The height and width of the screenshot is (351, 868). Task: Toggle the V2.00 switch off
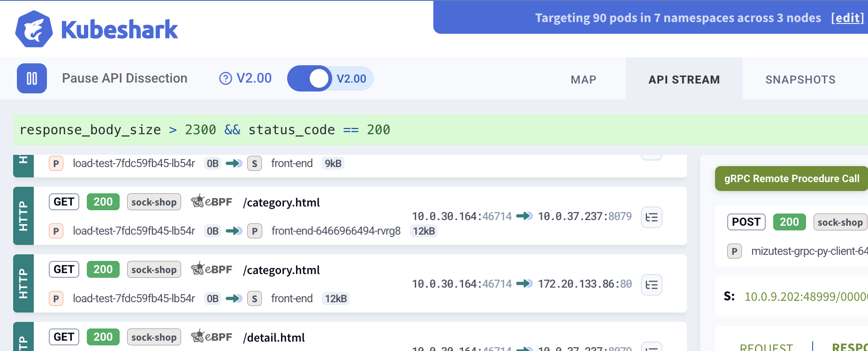click(310, 78)
